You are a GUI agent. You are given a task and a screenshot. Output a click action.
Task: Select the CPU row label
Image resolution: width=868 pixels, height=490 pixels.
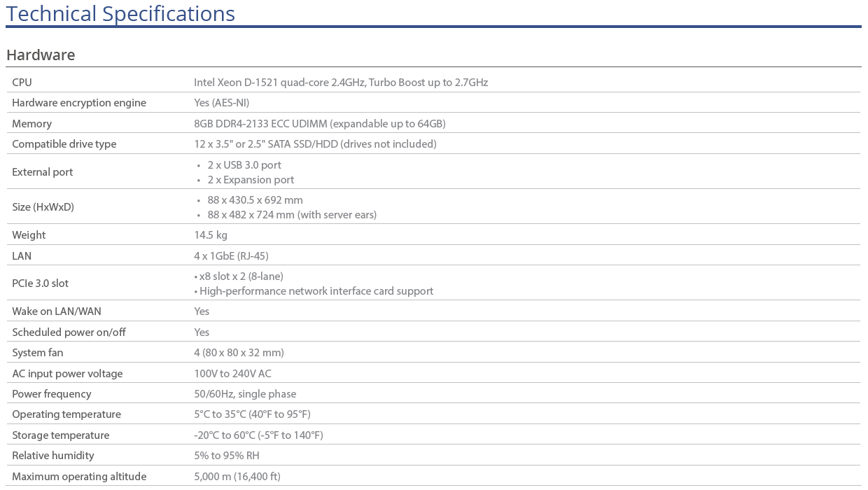[22, 82]
